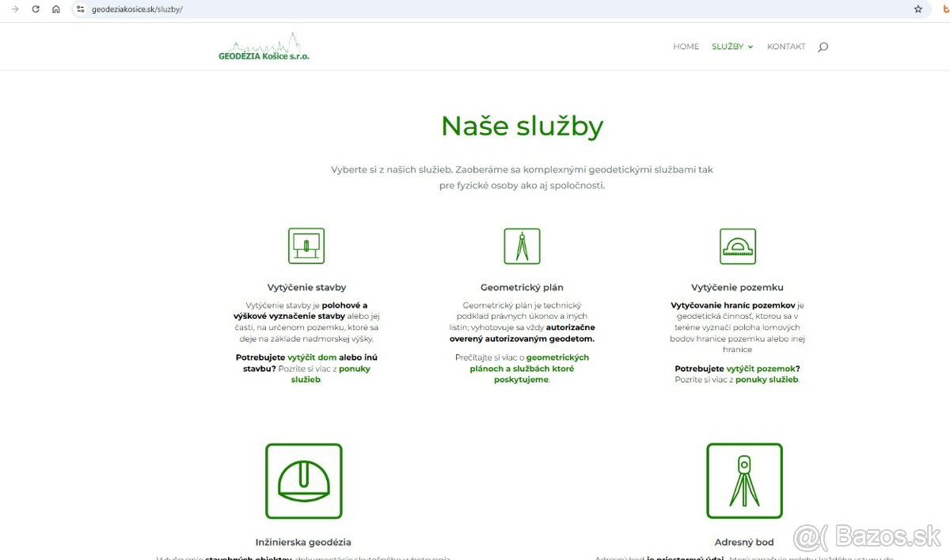Click the Vytýčenie pozemku protractor icon
Viewport: 950px width, 560px height.
tap(738, 246)
